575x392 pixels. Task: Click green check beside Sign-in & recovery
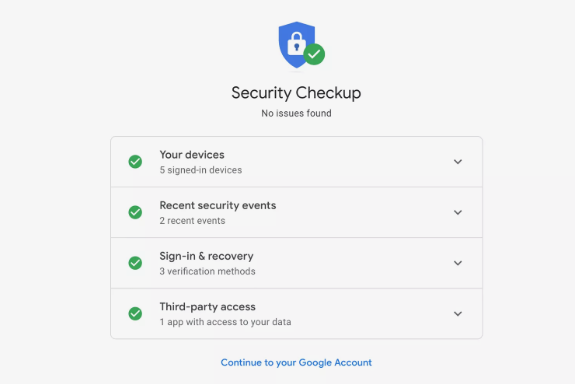click(x=135, y=263)
